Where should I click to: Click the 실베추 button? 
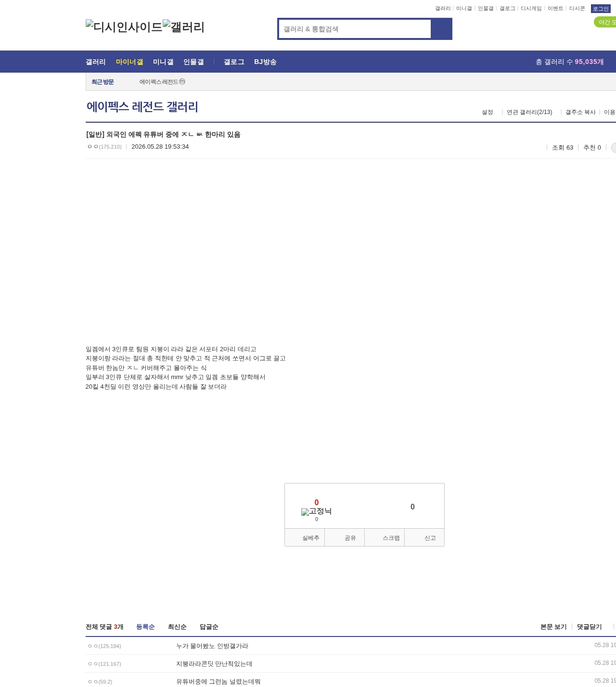[305, 537]
